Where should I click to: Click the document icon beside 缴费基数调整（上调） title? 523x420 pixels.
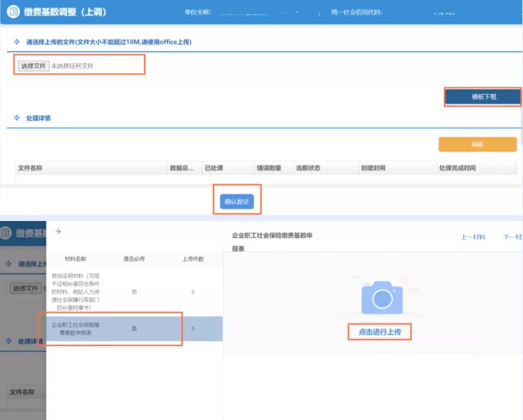click(13, 12)
